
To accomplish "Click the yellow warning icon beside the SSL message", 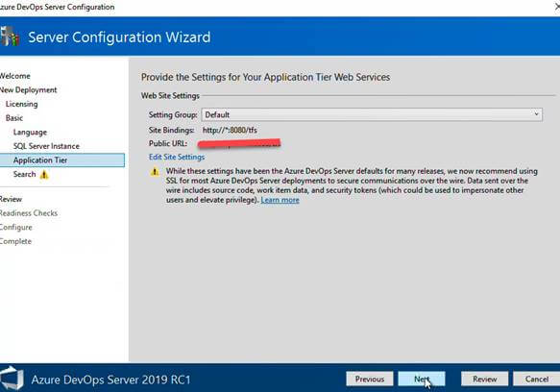I will click(x=155, y=172).
